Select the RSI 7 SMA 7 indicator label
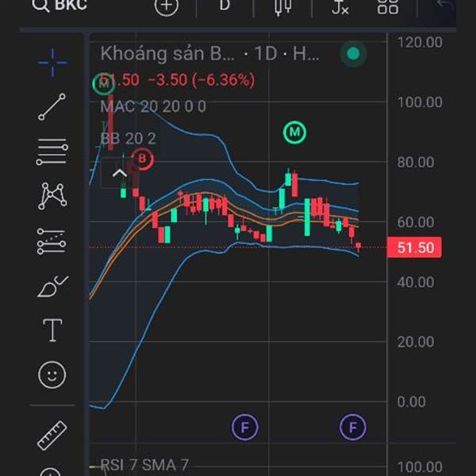This screenshot has width=476, height=476. tap(144, 465)
